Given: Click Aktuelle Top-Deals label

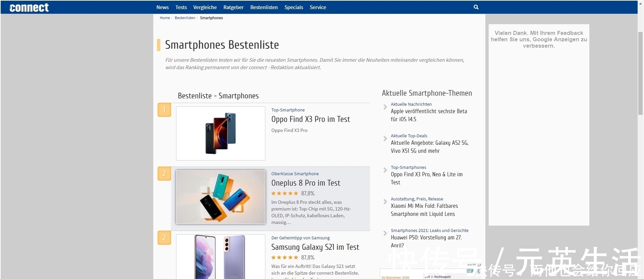Looking at the screenshot, I should [x=409, y=136].
